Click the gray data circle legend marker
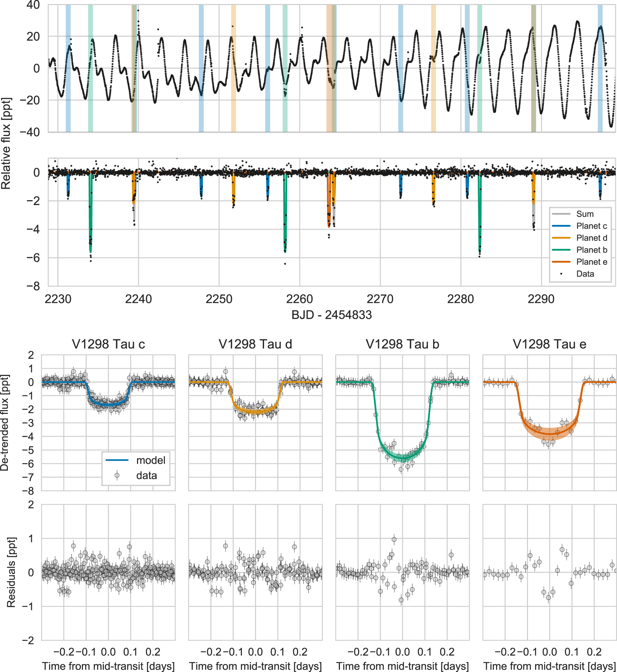This screenshot has width=617, height=672. [117, 476]
